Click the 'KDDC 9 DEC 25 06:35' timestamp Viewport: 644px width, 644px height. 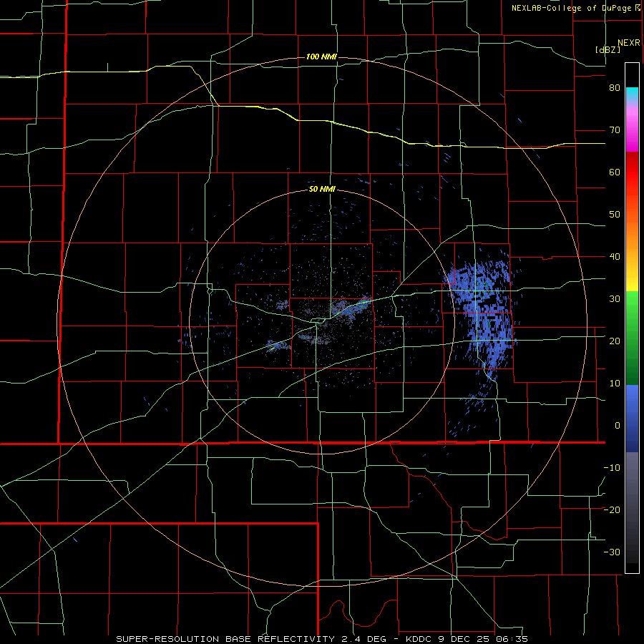467,639
